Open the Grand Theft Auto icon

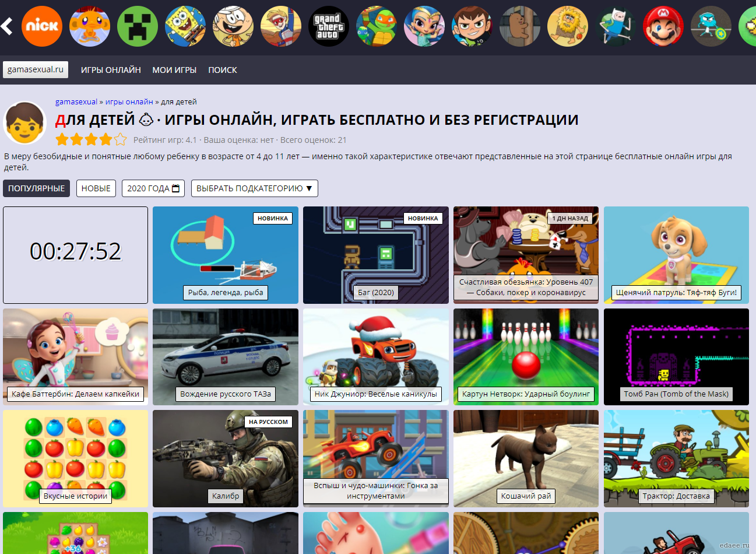[329, 26]
